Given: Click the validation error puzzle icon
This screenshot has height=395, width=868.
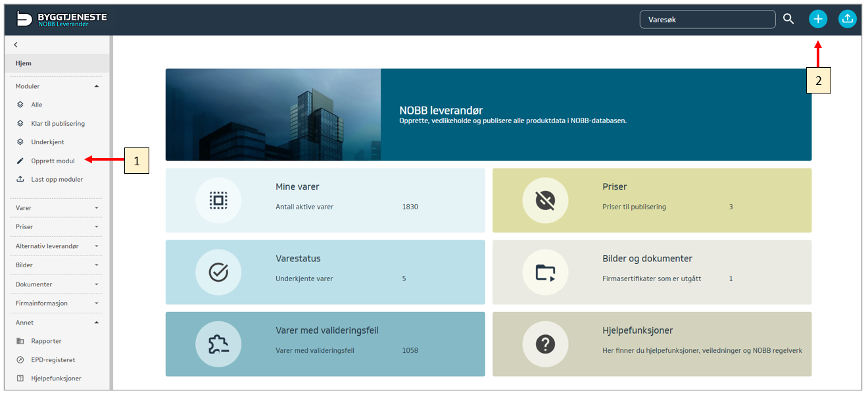Looking at the screenshot, I should pyautogui.click(x=218, y=344).
